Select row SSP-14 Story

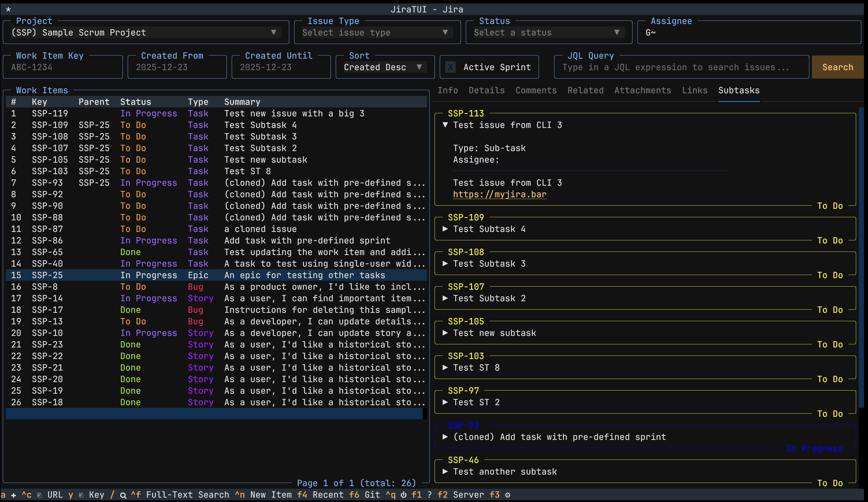coord(216,298)
